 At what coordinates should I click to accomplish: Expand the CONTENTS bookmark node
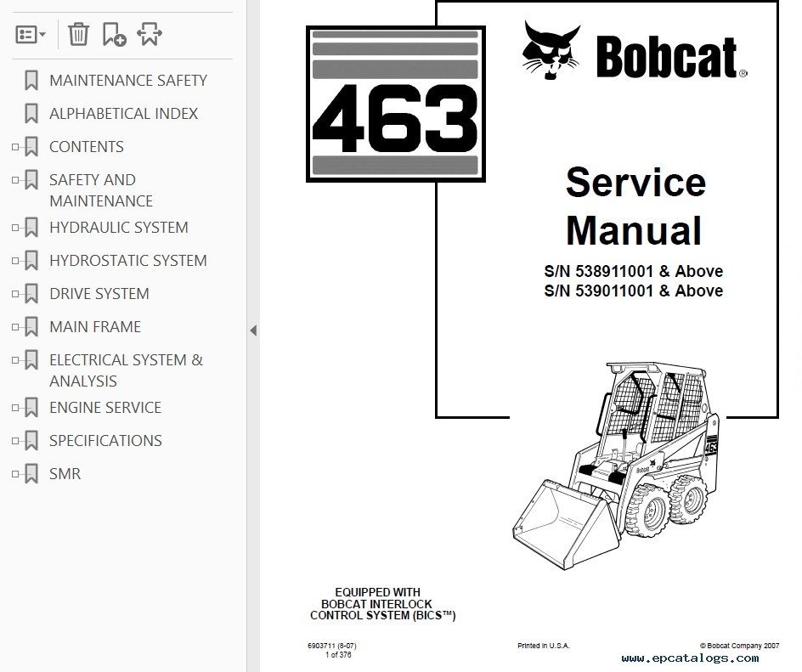15,147
